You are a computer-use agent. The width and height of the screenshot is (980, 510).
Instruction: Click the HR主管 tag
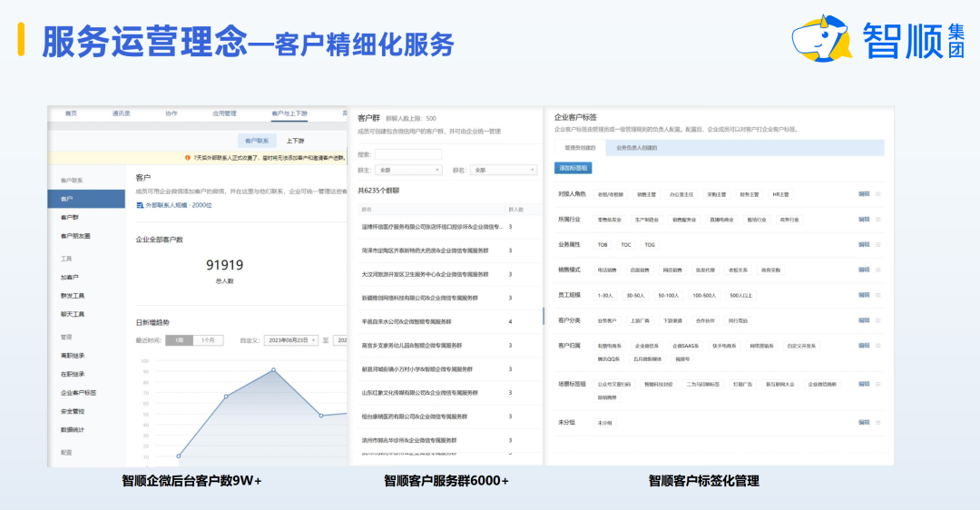780,194
